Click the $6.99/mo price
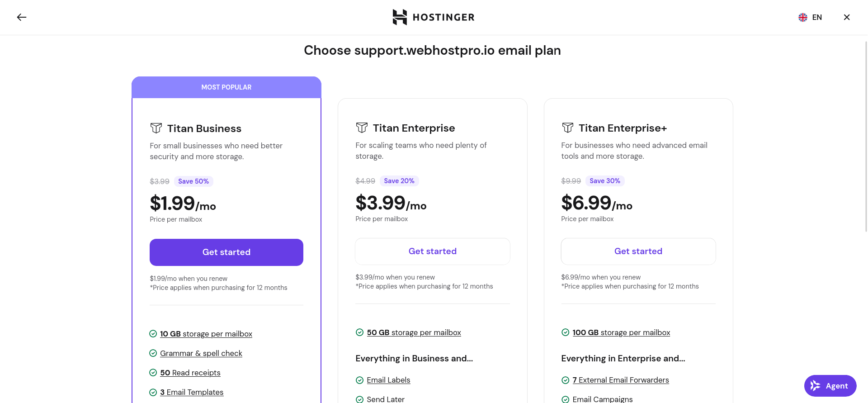The height and width of the screenshot is (403, 868). (x=597, y=203)
